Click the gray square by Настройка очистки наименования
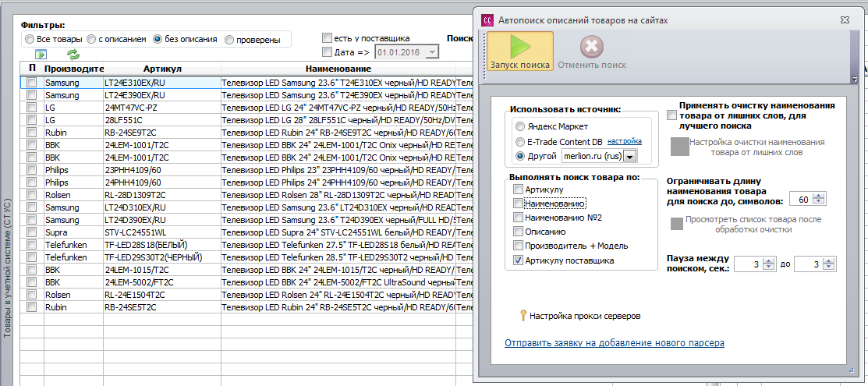 click(x=679, y=146)
